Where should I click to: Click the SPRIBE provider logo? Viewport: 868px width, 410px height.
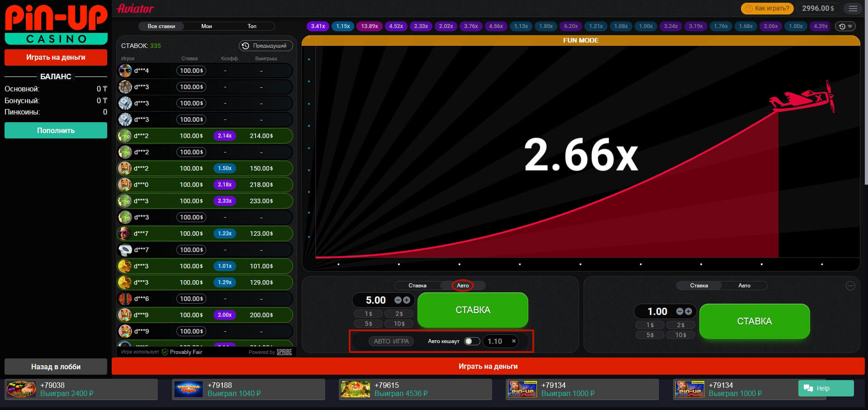click(x=284, y=352)
